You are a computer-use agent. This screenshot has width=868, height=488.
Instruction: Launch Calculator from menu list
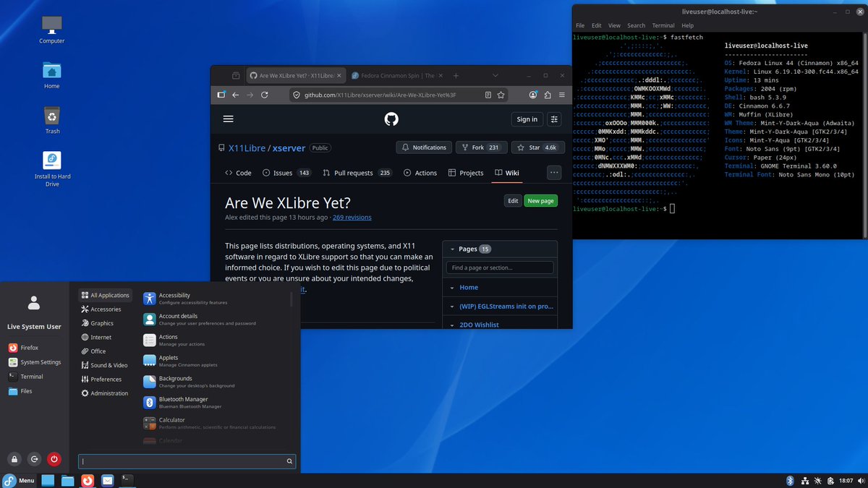(216, 424)
